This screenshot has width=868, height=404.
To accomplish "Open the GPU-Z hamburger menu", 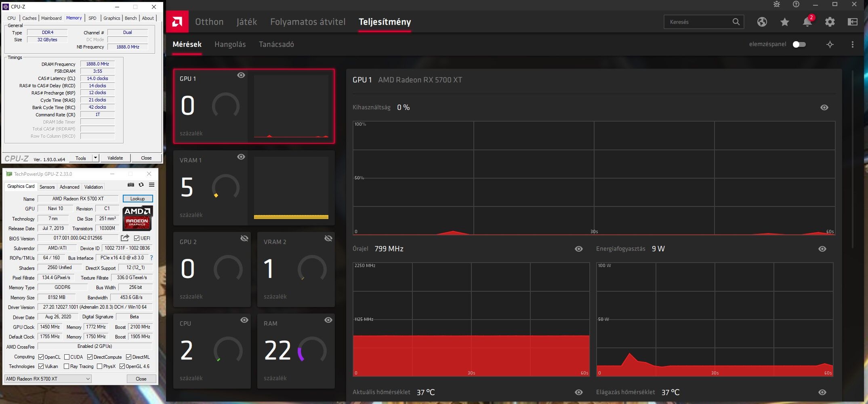I will 151,185.
